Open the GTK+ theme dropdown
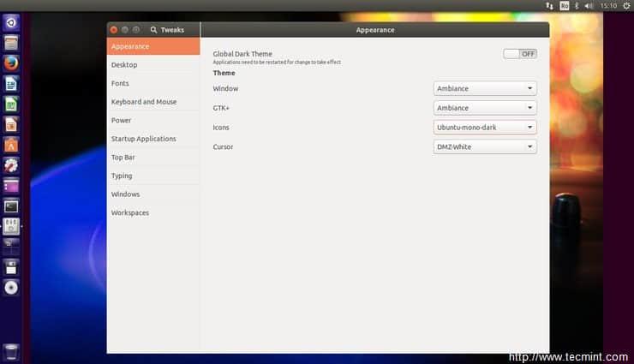The height and width of the screenshot is (364, 634). pyautogui.click(x=485, y=108)
